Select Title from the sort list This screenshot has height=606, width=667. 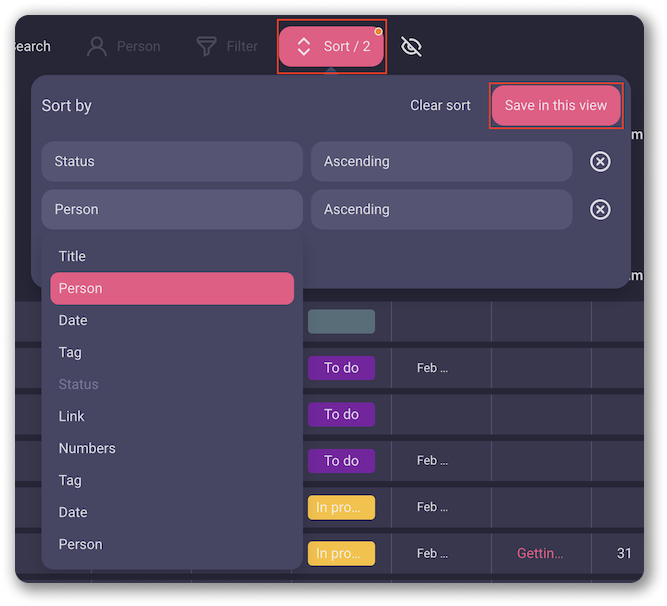[72, 256]
